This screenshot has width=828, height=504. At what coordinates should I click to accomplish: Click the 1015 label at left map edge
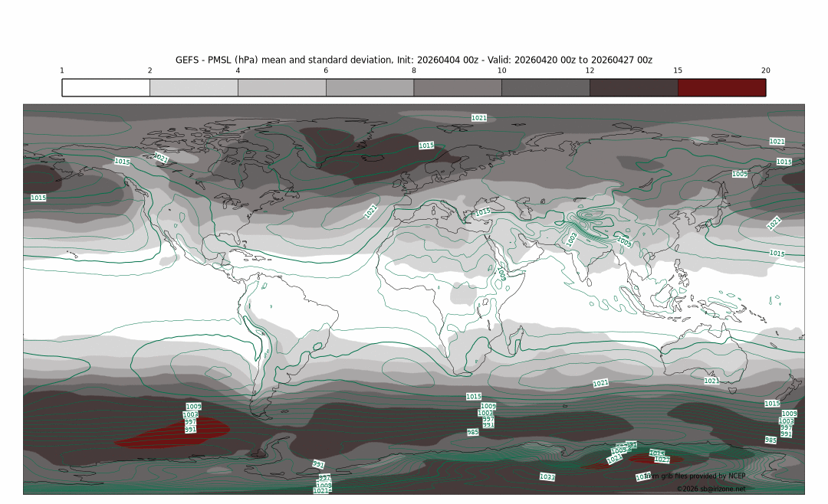pyautogui.click(x=38, y=198)
